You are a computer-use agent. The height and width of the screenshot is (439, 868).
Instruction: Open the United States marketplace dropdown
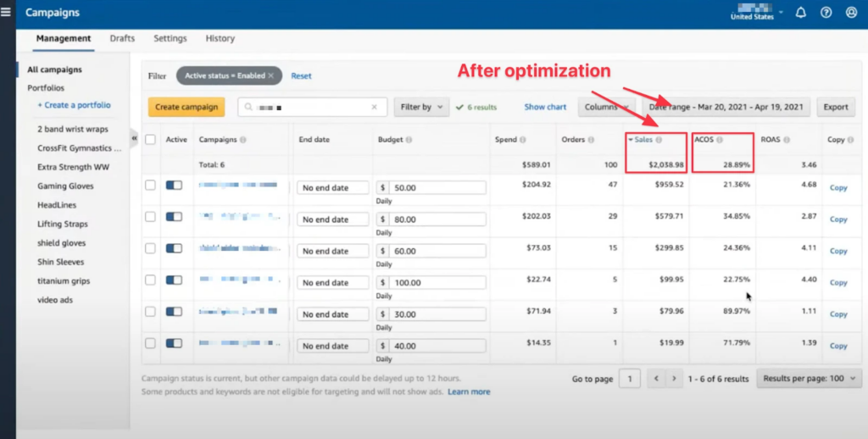(x=755, y=12)
